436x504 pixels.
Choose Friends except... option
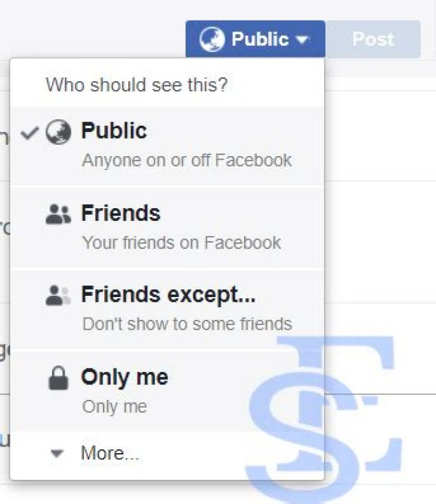point(167,310)
